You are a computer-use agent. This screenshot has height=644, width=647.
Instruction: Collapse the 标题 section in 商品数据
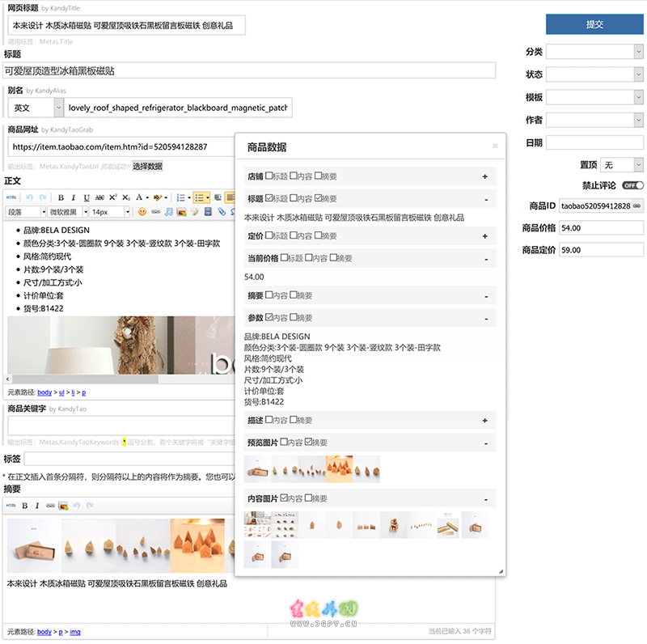486,199
